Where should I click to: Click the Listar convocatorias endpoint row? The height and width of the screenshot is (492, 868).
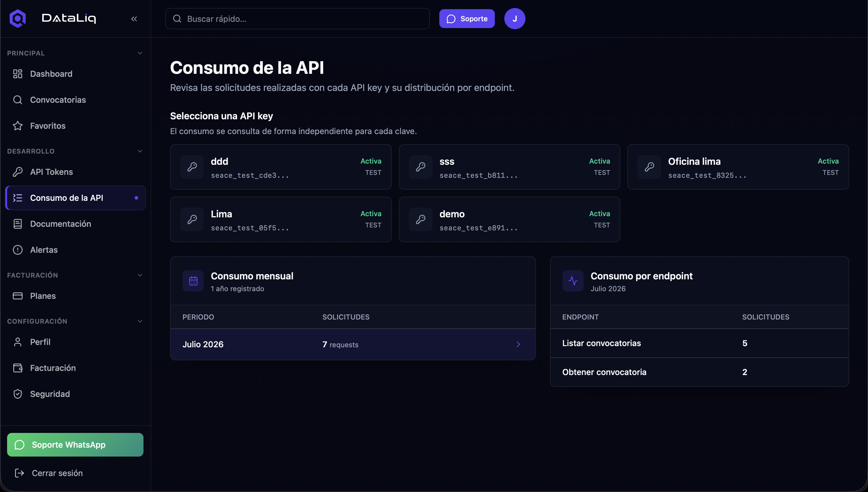tap(699, 343)
